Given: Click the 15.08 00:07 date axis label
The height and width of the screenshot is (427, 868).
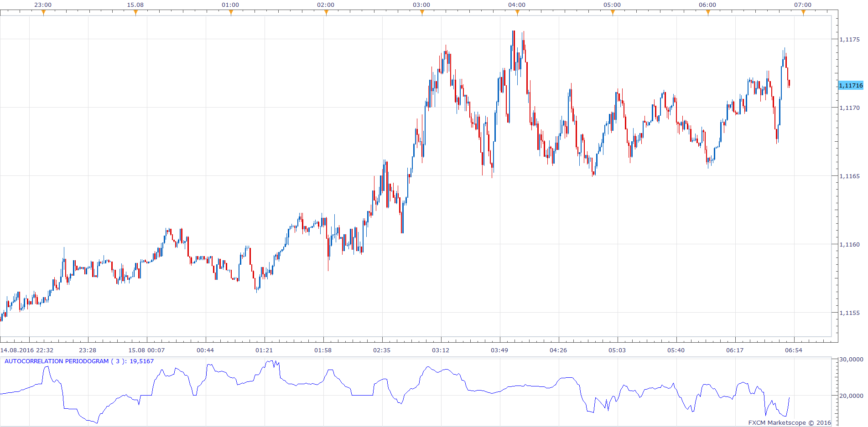Looking at the screenshot, I should pos(146,350).
